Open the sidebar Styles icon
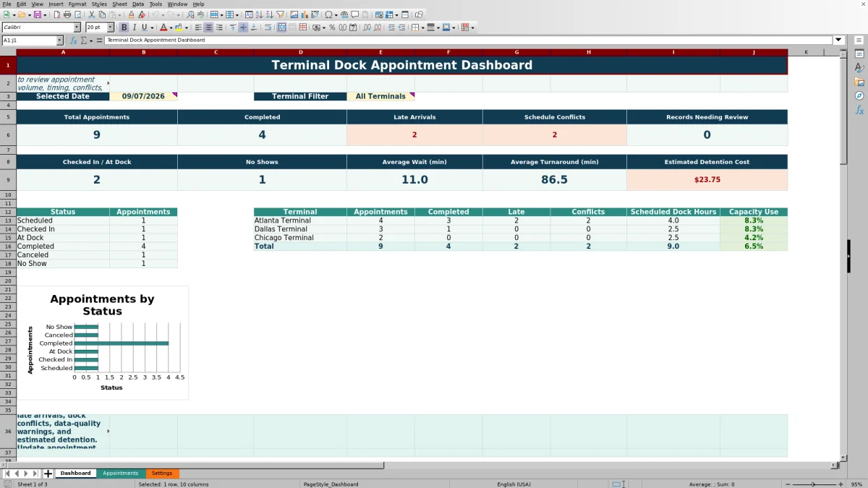The image size is (868, 488). 859,67
